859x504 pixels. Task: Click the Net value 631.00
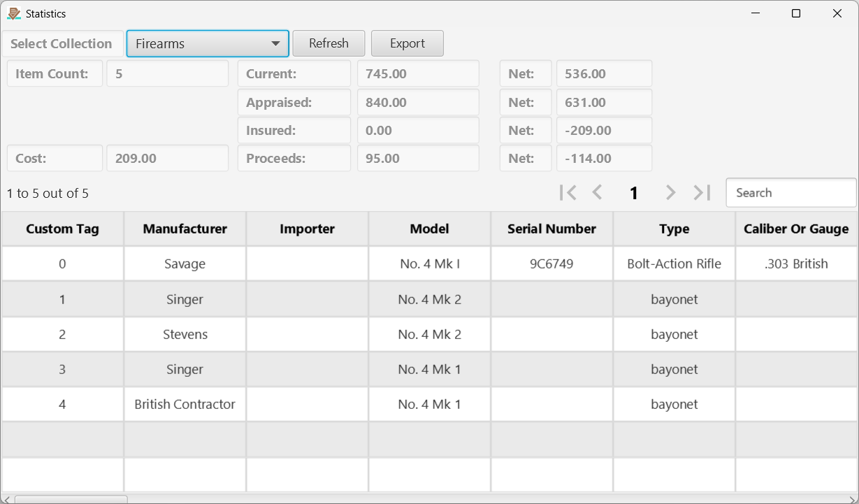(x=604, y=102)
